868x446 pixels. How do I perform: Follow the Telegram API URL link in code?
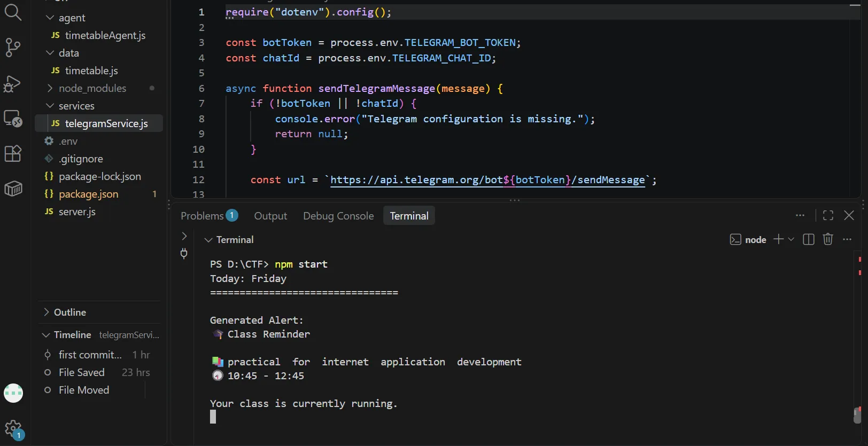pyautogui.click(x=487, y=180)
